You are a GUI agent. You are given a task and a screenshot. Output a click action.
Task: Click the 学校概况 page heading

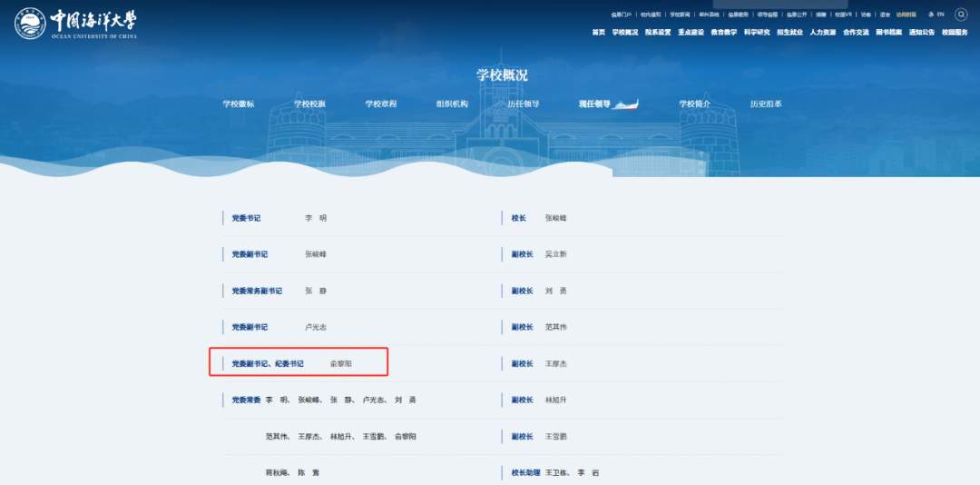(502, 75)
